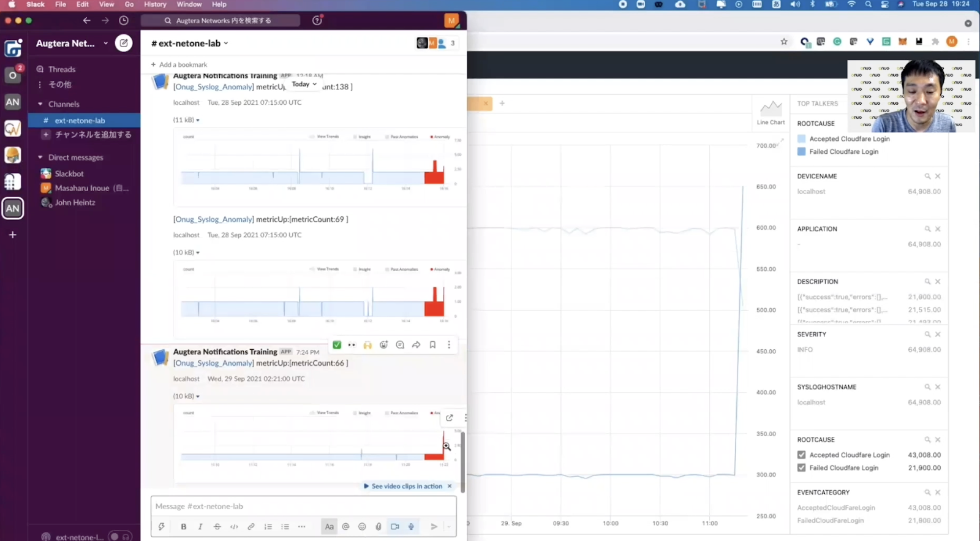Go forward in Slack history
The image size is (980, 541).
coord(105,20)
